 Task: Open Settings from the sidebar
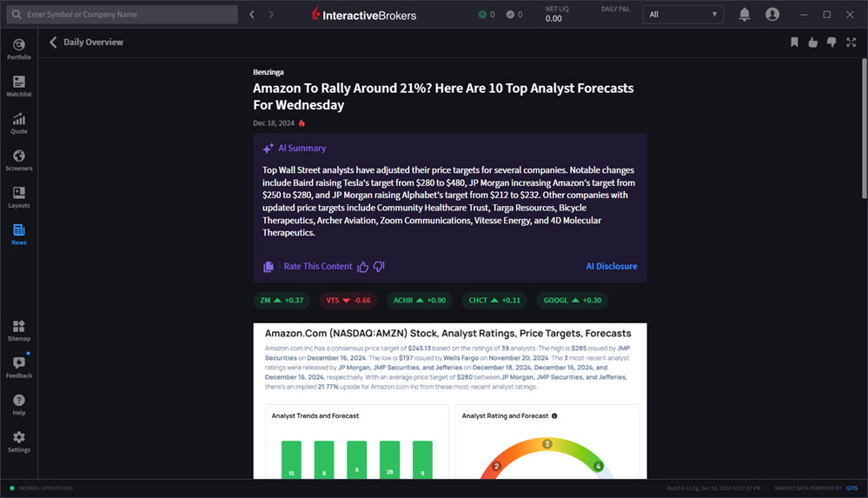point(19,442)
